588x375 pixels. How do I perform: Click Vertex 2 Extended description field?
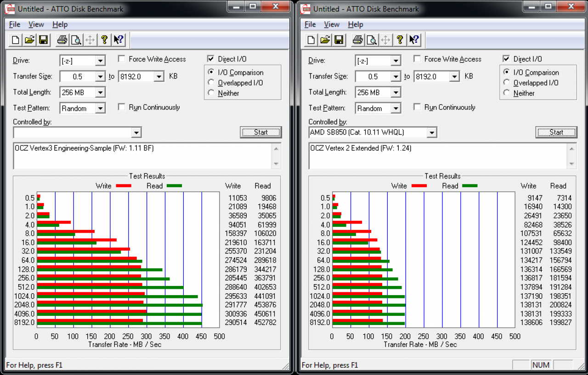tap(439, 156)
